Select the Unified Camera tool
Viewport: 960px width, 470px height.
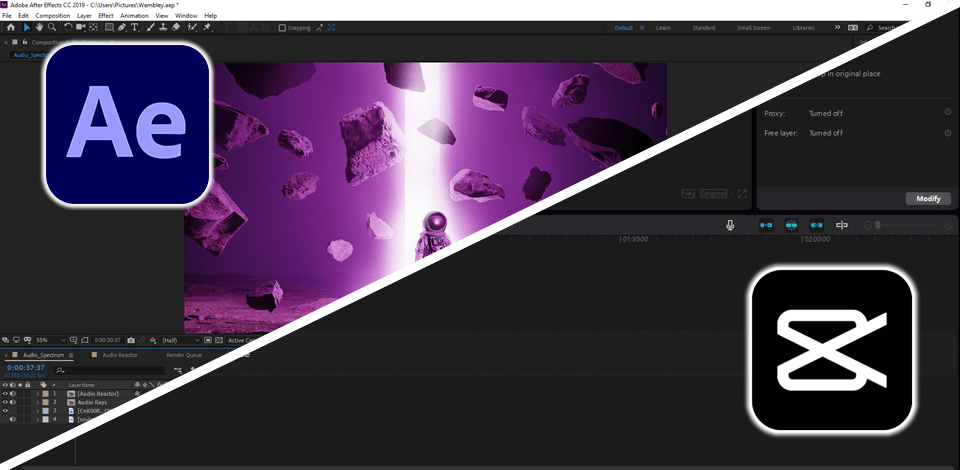(x=80, y=28)
